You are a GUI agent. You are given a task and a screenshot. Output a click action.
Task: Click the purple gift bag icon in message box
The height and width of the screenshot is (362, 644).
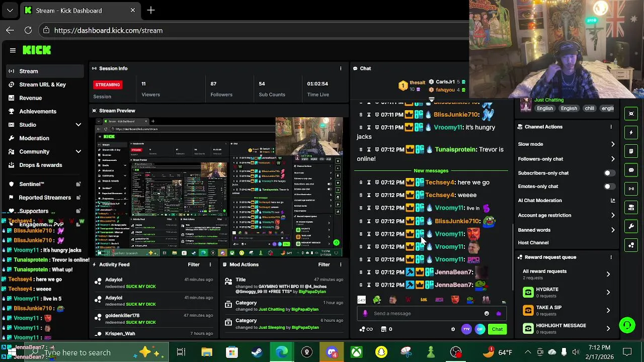pos(499,313)
